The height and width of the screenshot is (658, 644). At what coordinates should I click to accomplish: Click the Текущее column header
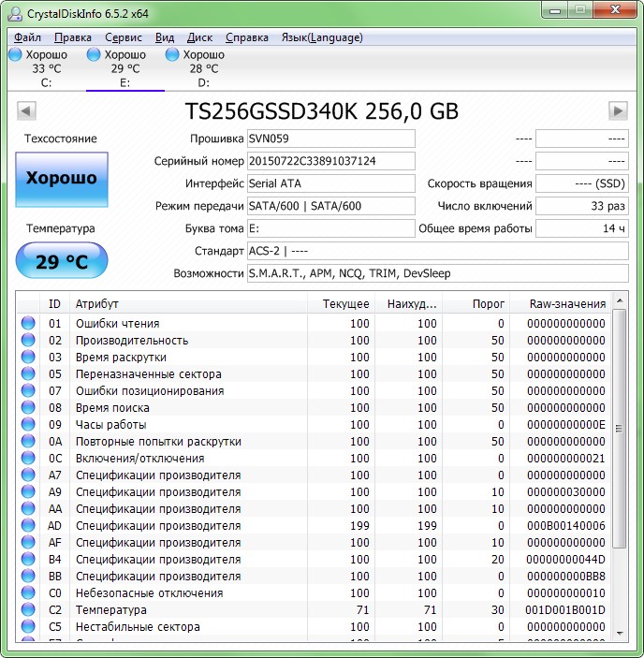point(341,304)
